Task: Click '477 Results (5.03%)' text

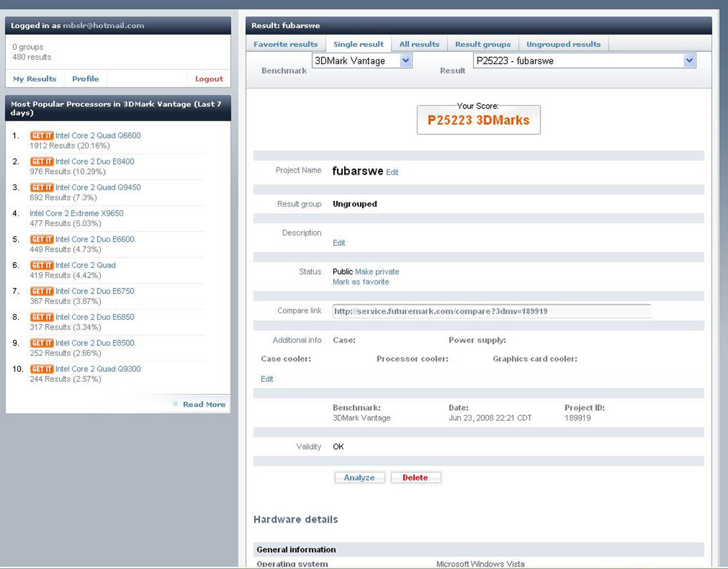Action: 65,224
